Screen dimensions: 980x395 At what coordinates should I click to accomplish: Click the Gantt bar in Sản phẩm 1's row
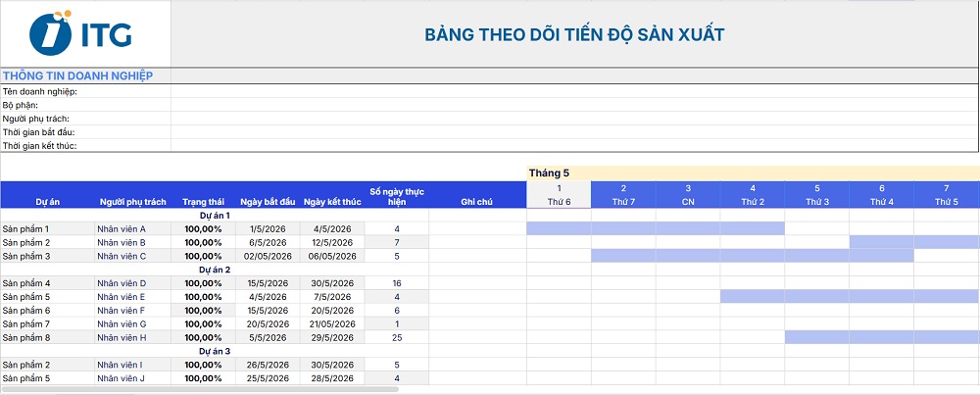(656, 228)
